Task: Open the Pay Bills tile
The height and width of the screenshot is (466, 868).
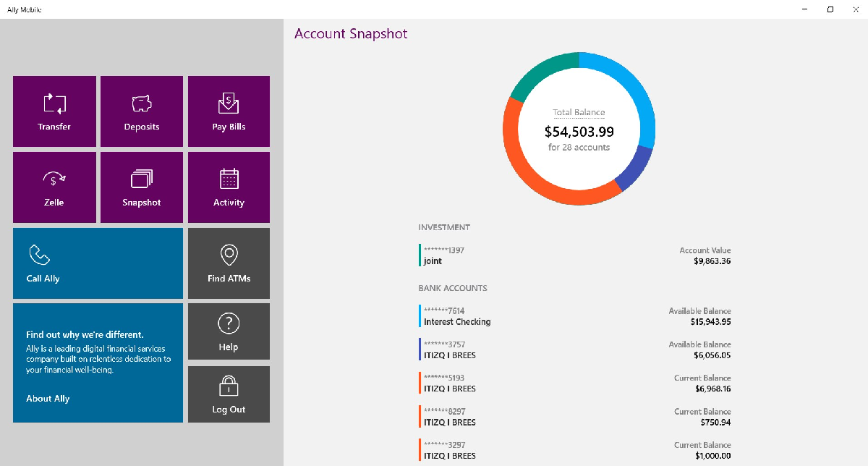Action: click(x=229, y=111)
